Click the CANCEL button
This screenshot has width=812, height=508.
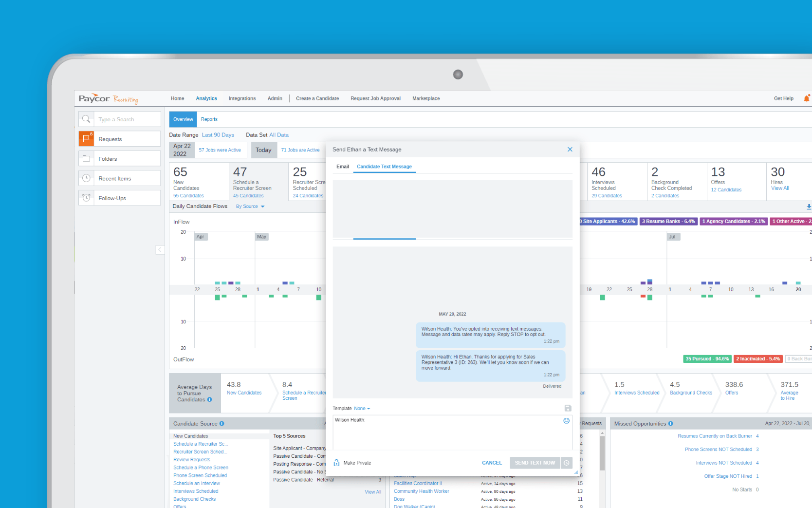pyautogui.click(x=492, y=463)
